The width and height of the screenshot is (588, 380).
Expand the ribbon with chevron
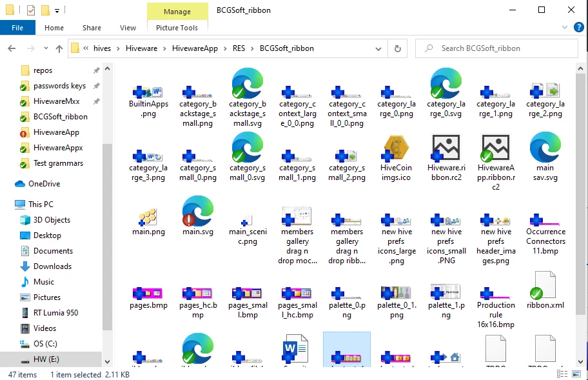564,27
